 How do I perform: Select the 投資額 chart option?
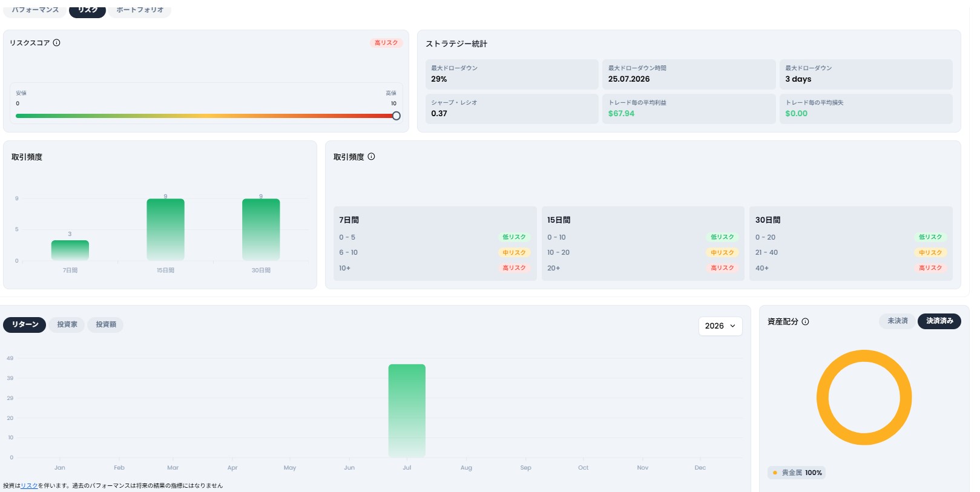pyautogui.click(x=106, y=324)
